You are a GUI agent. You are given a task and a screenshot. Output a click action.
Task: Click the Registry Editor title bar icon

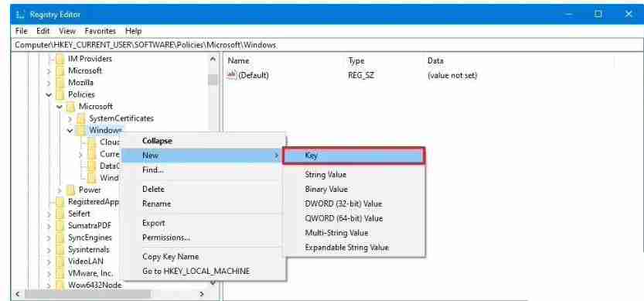click(20, 15)
